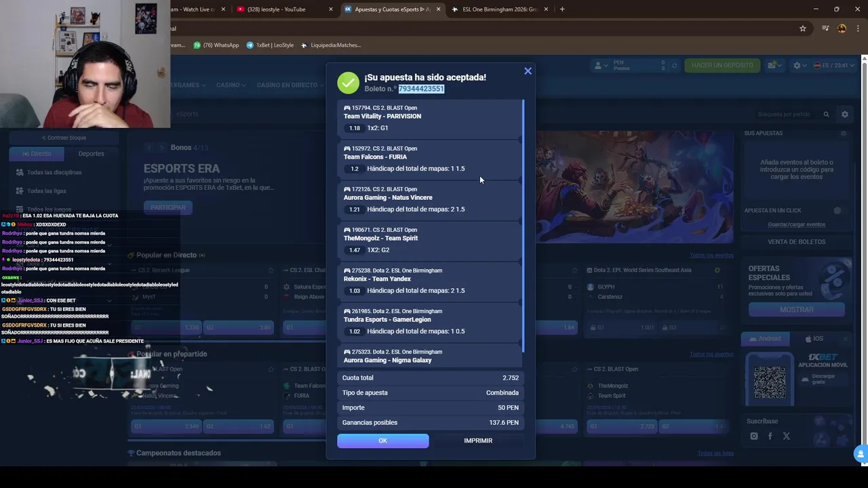This screenshot has height=488, width=868.
Task: Open the messages envelope dropdown
Action: pos(775,66)
